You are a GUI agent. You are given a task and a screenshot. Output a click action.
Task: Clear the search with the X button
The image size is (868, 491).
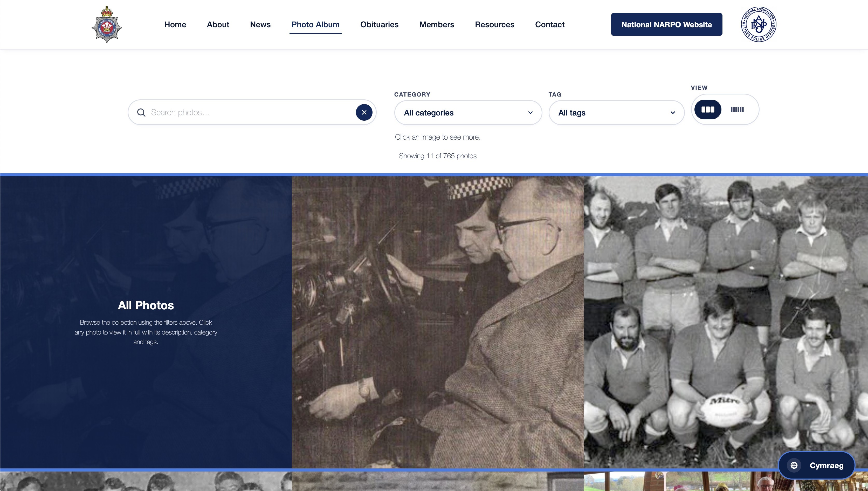(364, 112)
